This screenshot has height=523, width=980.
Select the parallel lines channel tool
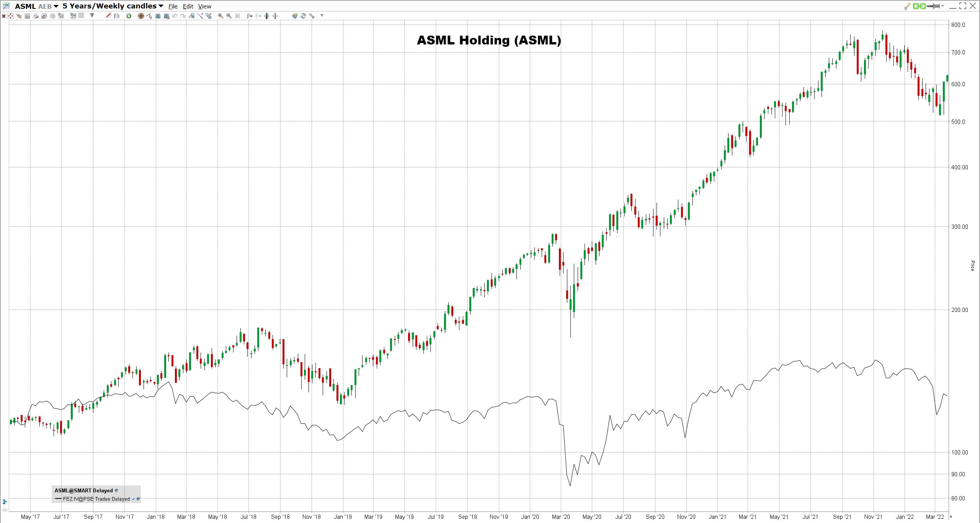click(209, 16)
